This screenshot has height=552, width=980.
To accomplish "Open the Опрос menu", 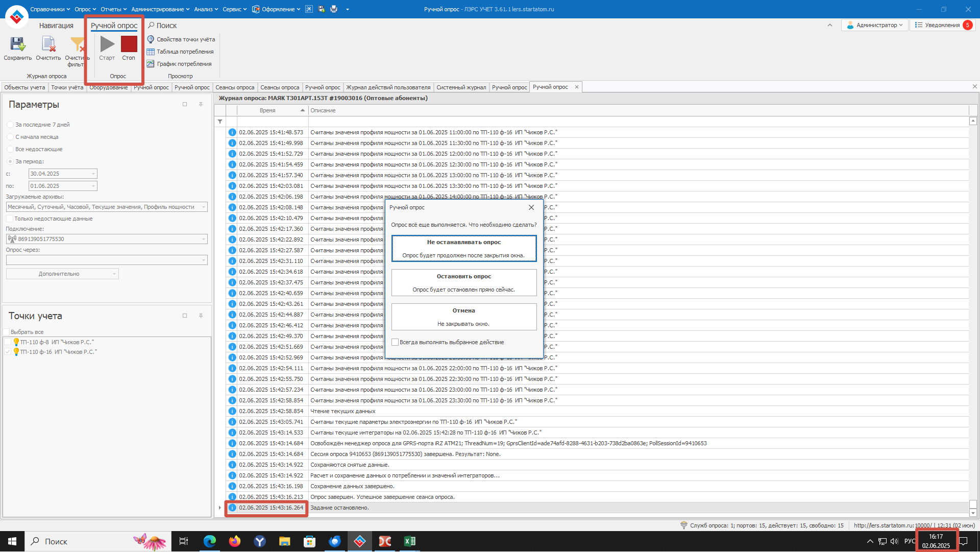I will coord(85,9).
